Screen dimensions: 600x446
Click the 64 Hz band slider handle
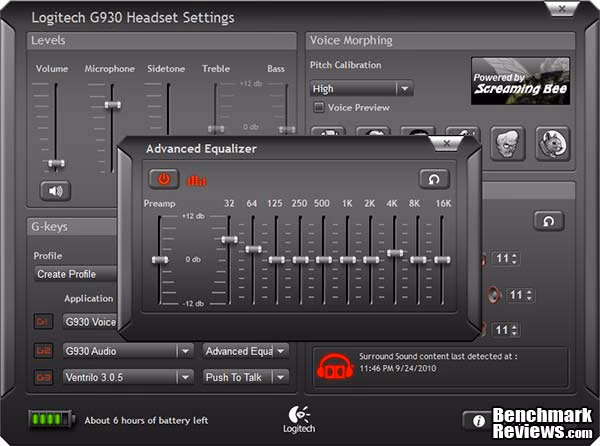(x=253, y=249)
